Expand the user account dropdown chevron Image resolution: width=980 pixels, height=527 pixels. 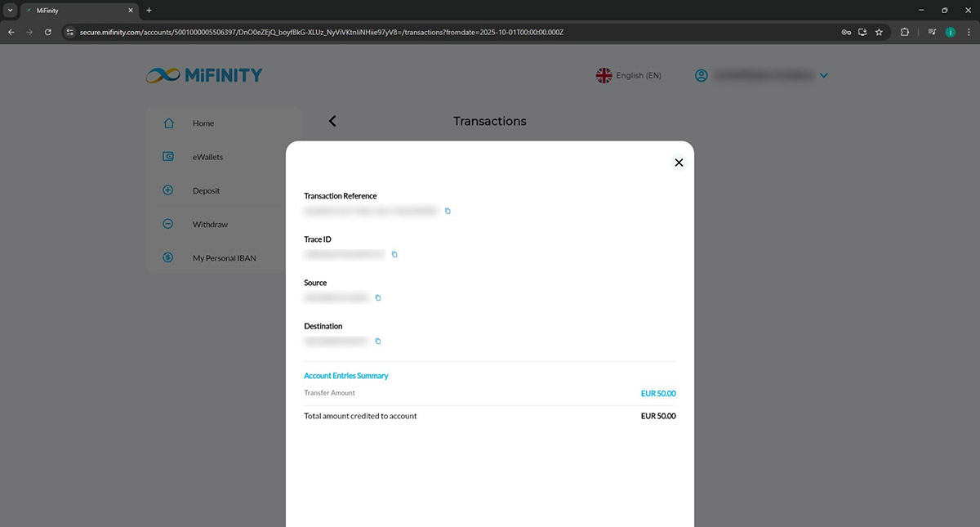coord(823,76)
